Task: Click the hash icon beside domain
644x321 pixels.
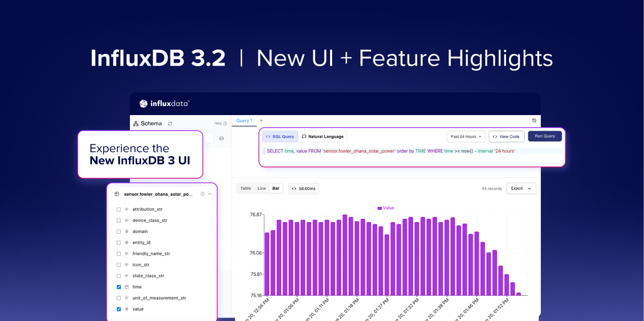Action: [x=126, y=231]
